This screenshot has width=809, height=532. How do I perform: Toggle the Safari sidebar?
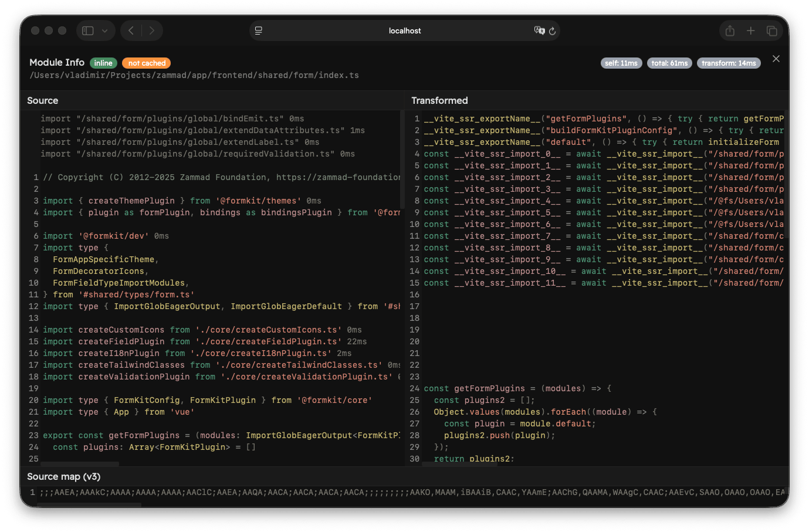(88, 31)
